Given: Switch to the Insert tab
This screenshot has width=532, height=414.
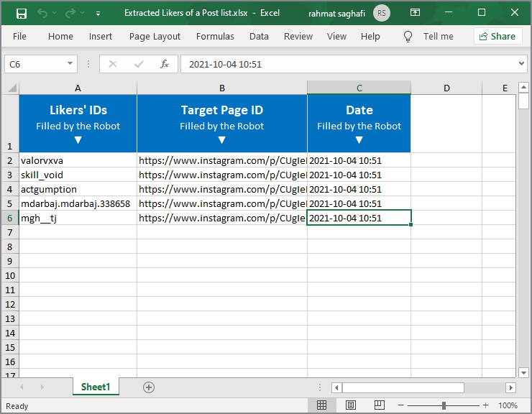Looking at the screenshot, I should [x=101, y=37].
